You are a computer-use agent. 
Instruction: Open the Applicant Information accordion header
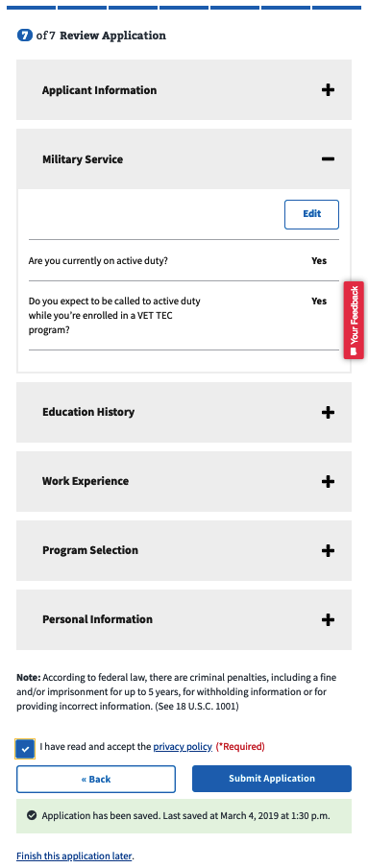point(184,89)
